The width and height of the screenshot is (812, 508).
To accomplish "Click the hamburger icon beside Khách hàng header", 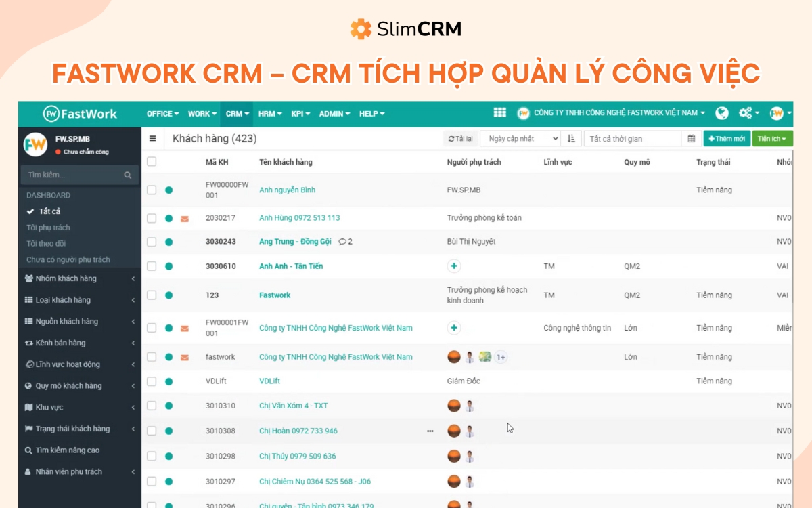I will click(x=154, y=138).
